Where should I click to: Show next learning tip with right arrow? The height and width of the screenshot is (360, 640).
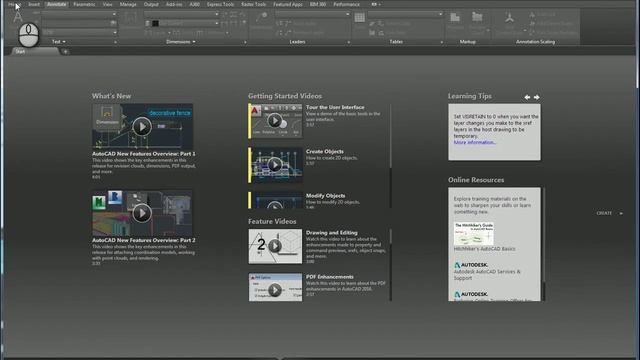pyautogui.click(x=537, y=97)
